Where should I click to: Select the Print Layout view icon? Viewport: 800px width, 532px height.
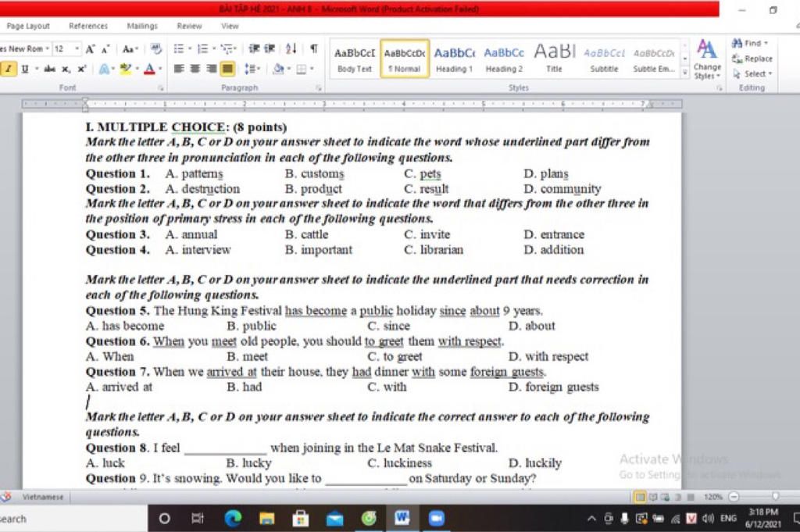[639, 497]
